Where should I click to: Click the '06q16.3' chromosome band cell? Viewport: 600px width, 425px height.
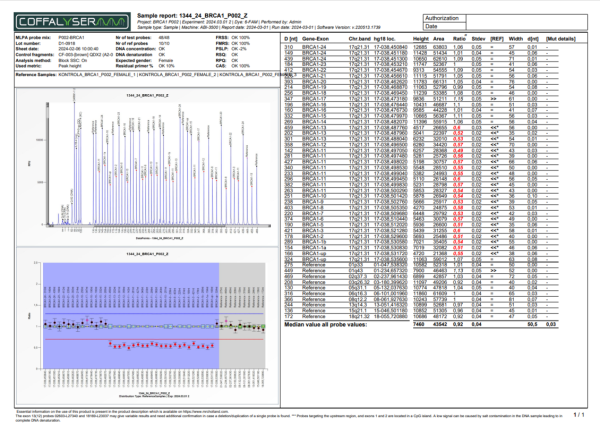pos(358,293)
